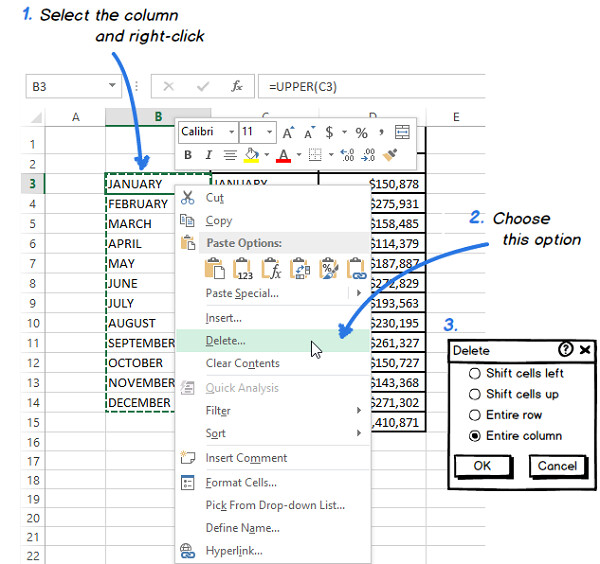
Task: Choose Paste Link option icon
Action: point(358,268)
